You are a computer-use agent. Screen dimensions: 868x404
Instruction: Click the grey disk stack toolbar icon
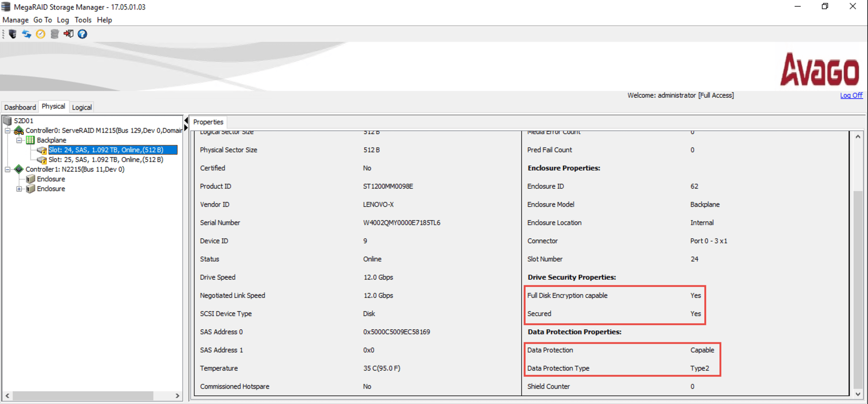pyautogui.click(x=55, y=34)
